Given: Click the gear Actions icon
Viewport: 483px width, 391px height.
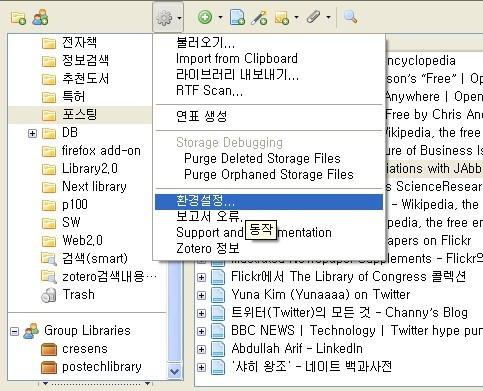Looking at the screenshot, I should click(164, 18).
